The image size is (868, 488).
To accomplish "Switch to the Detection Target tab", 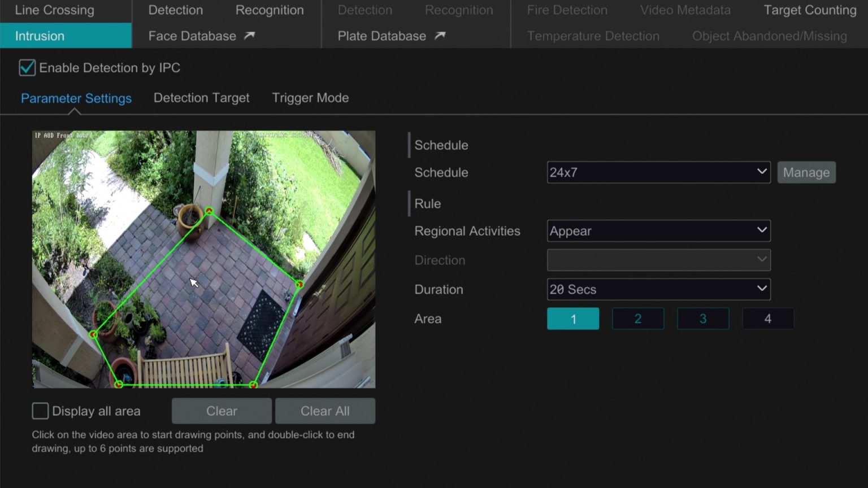I will click(x=201, y=97).
